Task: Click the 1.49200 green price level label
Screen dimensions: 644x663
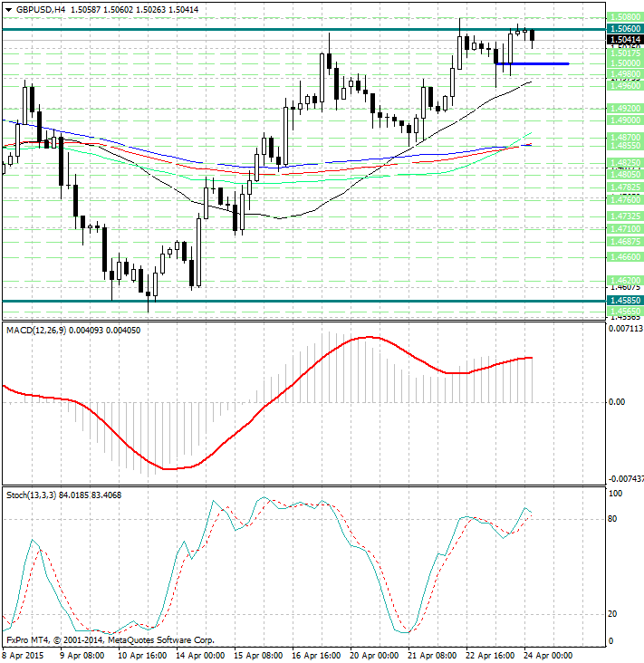Action: coord(626,108)
